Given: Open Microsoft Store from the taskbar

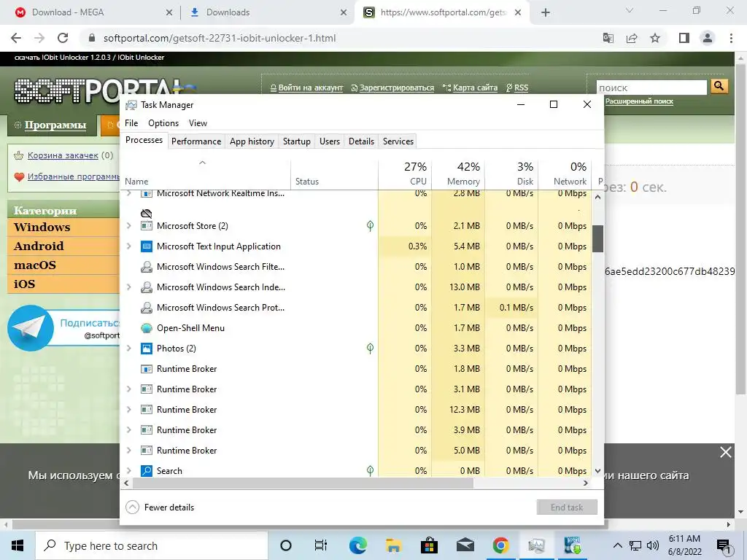Looking at the screenshot, I should click(429, 545).
